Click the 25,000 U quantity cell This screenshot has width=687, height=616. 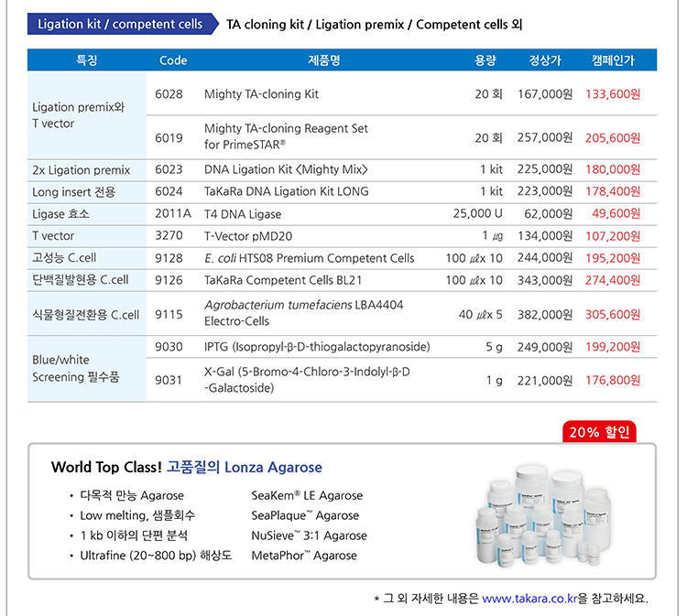477,213
